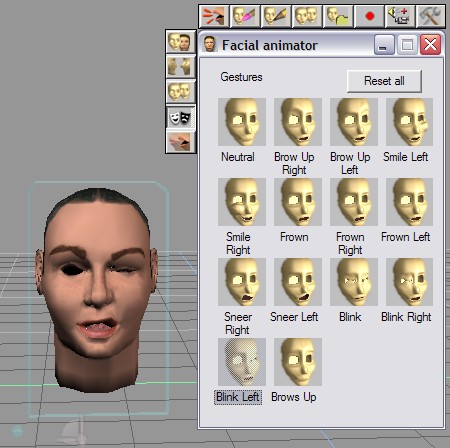Apply the Sneer Left gesture
Image resolution: width=450 pixels, height=448 pixels.
coord(298,282)
